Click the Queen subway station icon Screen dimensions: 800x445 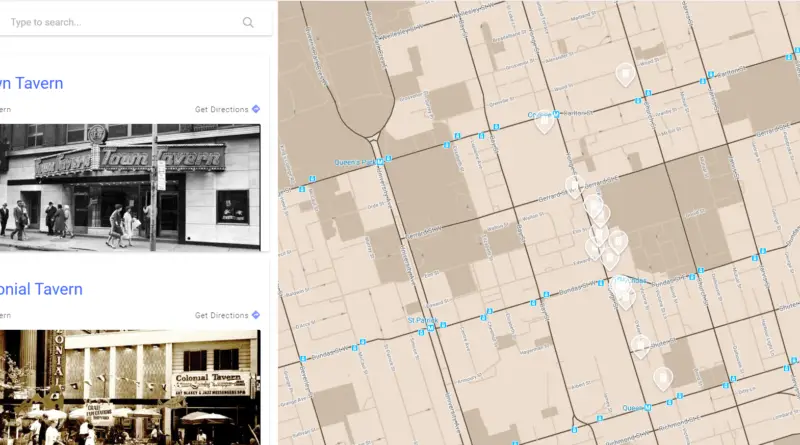pyautogui.click(x=648, y=407)
